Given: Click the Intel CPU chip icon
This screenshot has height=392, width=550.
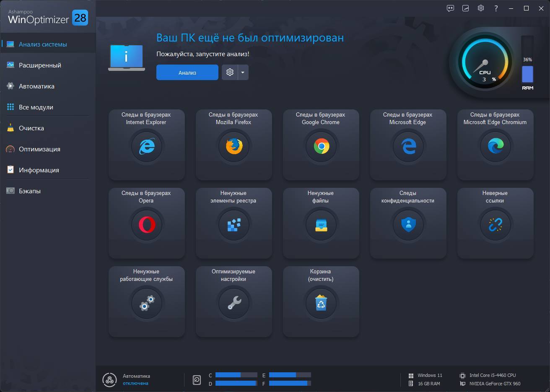Looking at the screenshot, I should point(462,375).
